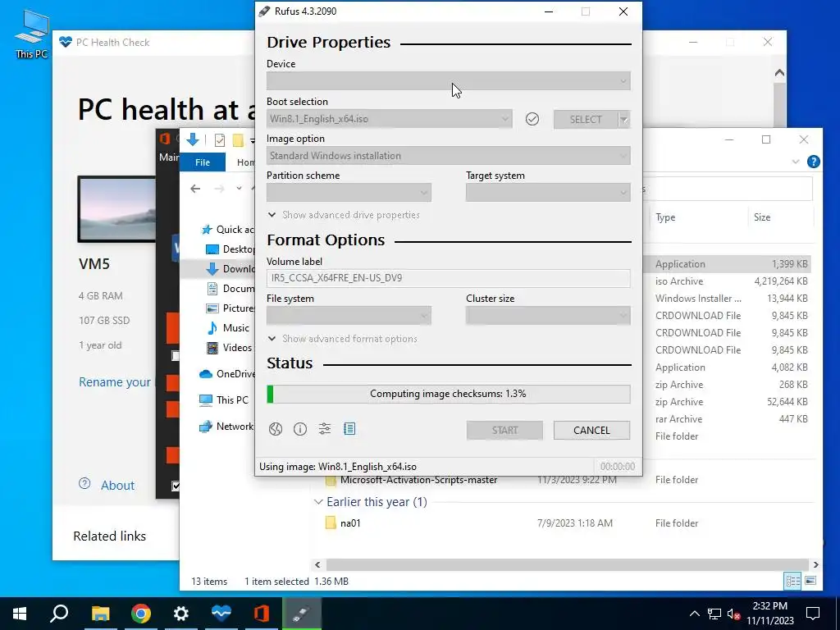Open the Image option dropdown
Image resolution: width=840 pixels, height=630 pixels.
[449, 156]
